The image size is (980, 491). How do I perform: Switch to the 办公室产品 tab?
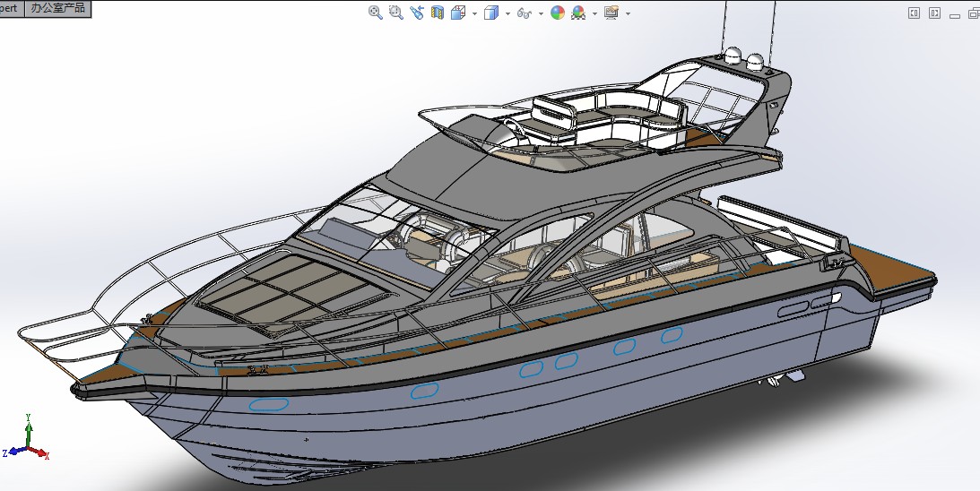pyautogui.click(x=57, y=8)
